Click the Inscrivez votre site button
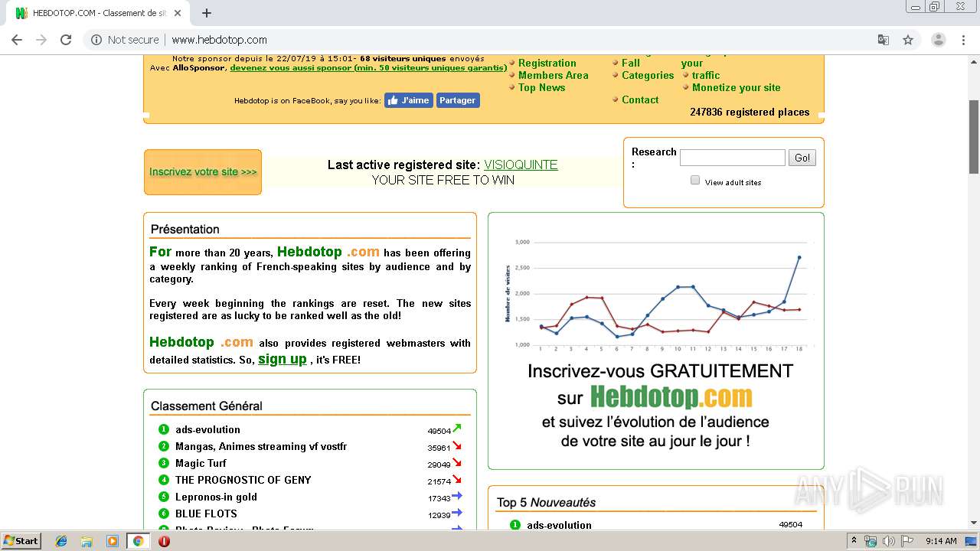 (203, 172)
